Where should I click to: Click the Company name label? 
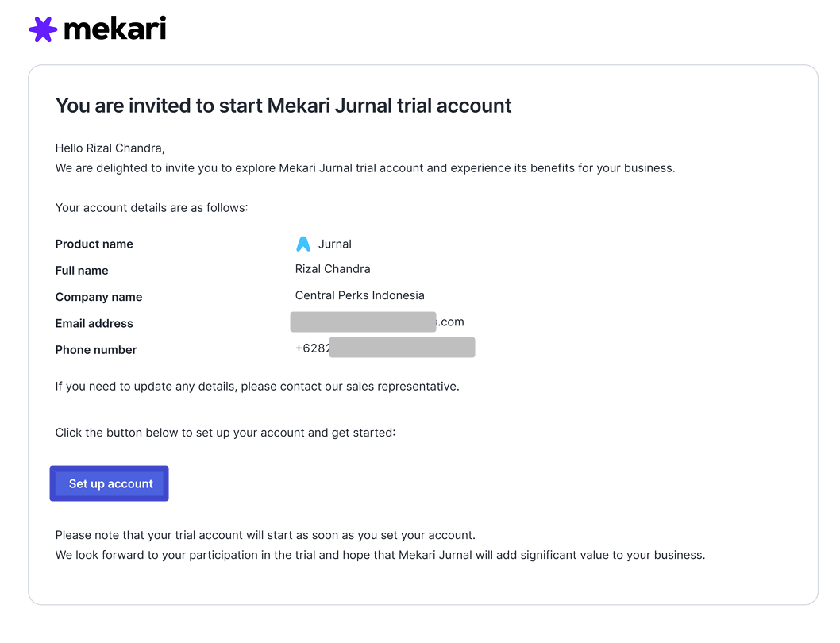tap(98, 297)
